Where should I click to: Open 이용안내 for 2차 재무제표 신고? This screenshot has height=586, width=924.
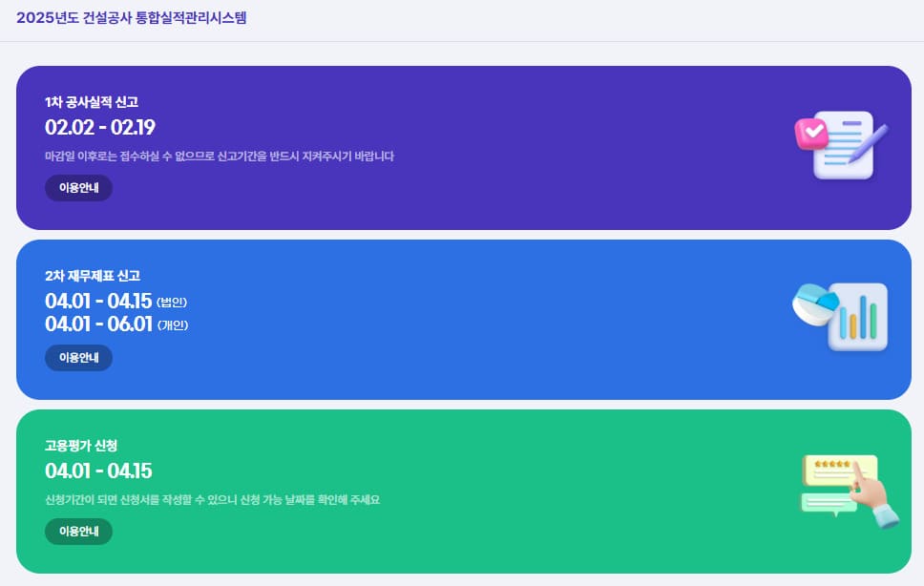tap(78, 358)
